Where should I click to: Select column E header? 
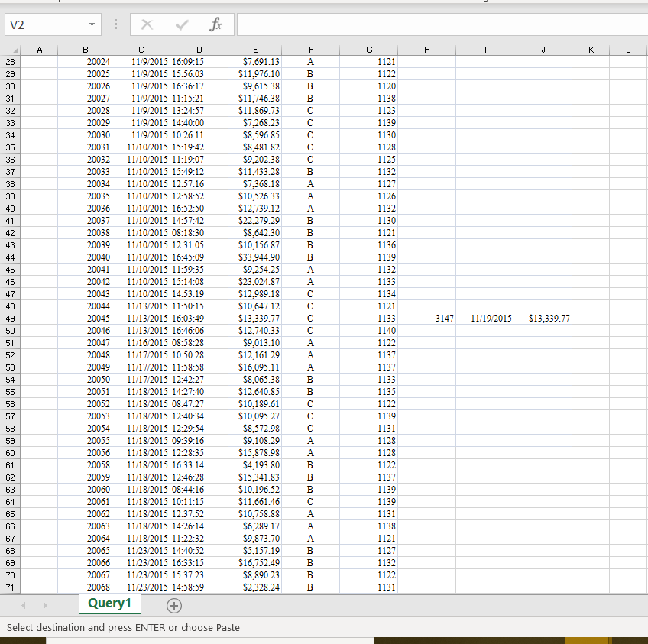(255, 49)
